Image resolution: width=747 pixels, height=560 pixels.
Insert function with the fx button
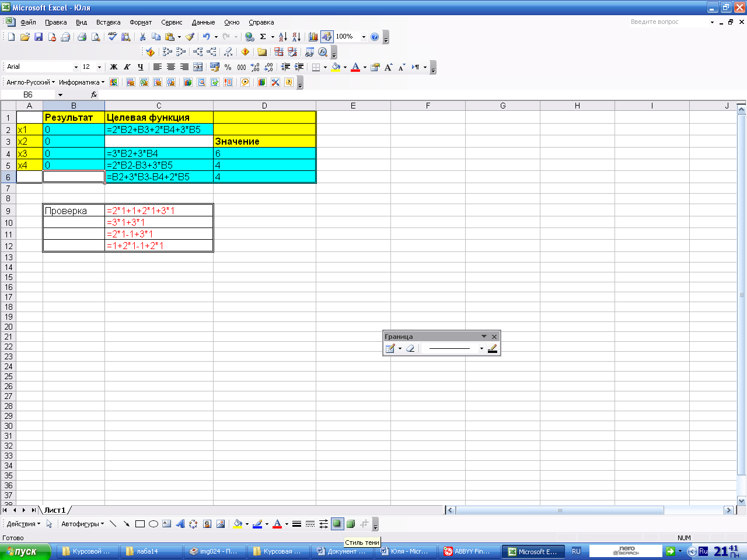click(94, 94)
